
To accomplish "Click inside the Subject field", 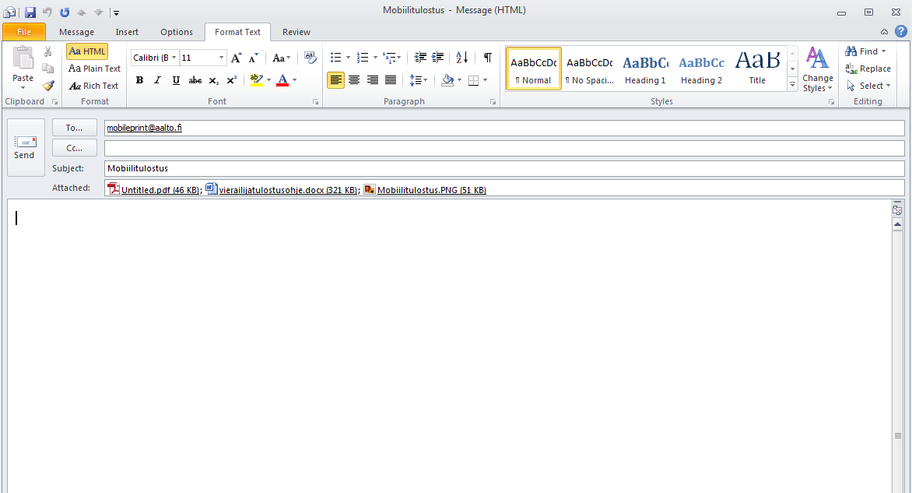I will tap(500, 168).
